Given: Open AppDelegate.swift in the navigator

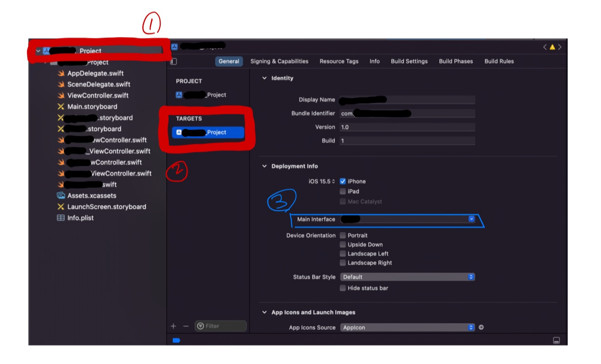Looking at the screenshot, I should click(x=95, y=73).
